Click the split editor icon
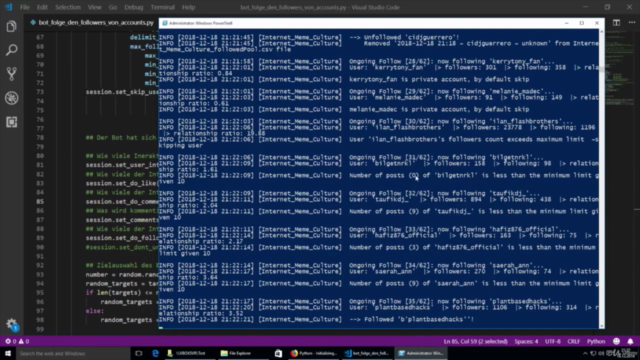This screenshot has height=360, width=640. 616,23
